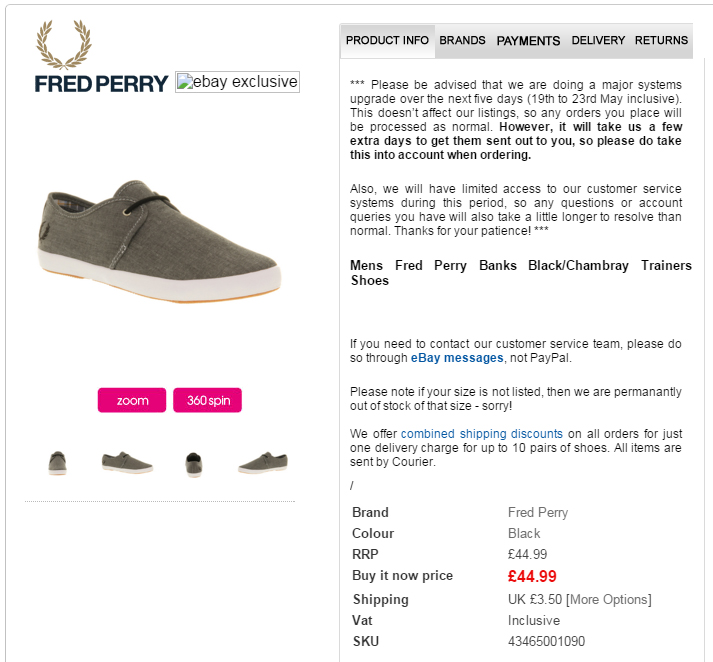The height and width of the screenshot is (662, 713).
Task: Click the Fred Perry laurel wreath logo
Action: 64,44
